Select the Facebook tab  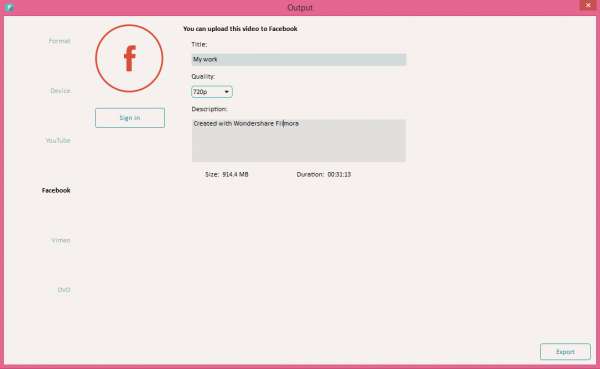point(56,190)
